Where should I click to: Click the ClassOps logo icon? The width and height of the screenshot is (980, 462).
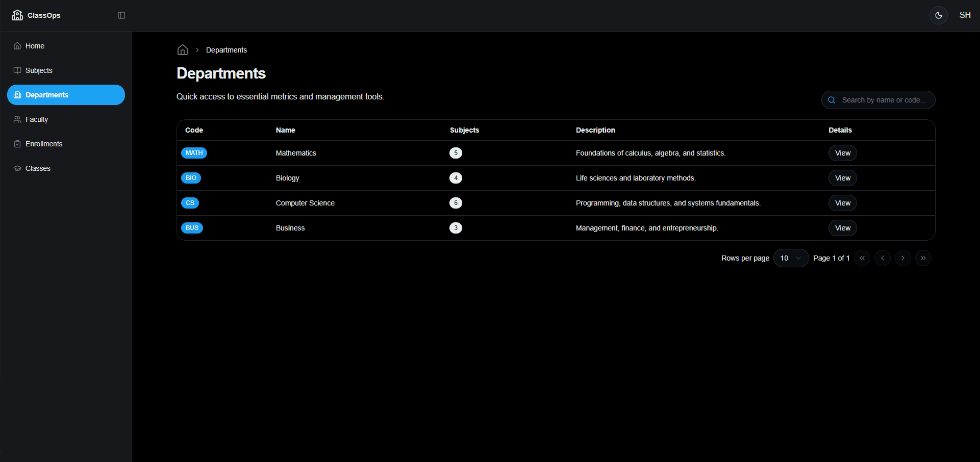click(x=17, y=15)
